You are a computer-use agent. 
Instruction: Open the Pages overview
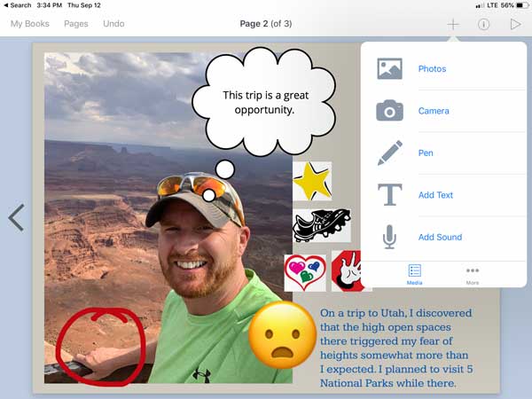click(76, 24)
